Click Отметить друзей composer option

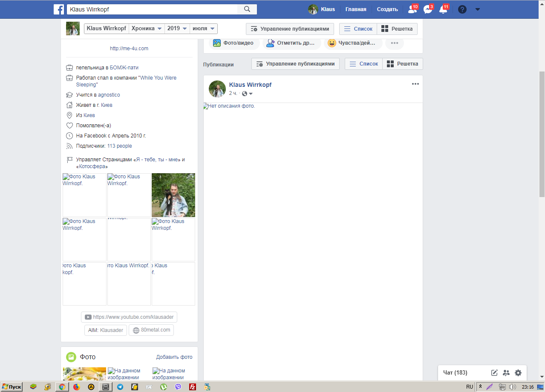[x=292, y=43]
